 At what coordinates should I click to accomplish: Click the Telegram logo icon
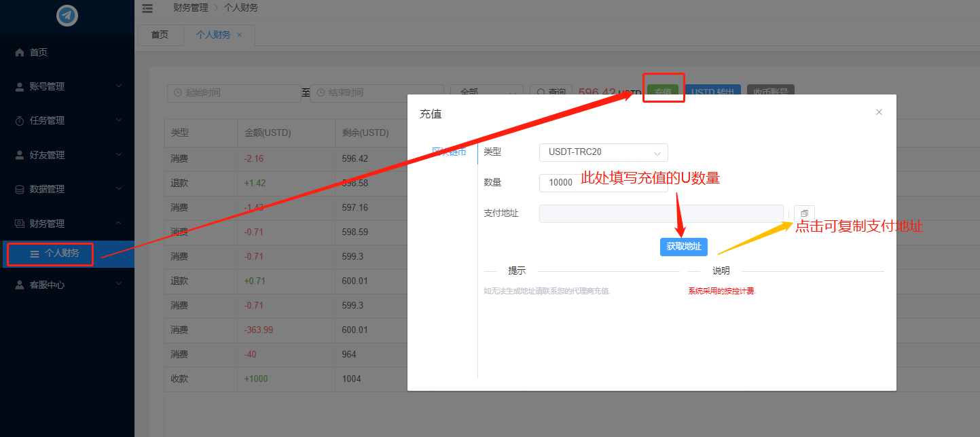pyautogui.click(x=67, y=16)
